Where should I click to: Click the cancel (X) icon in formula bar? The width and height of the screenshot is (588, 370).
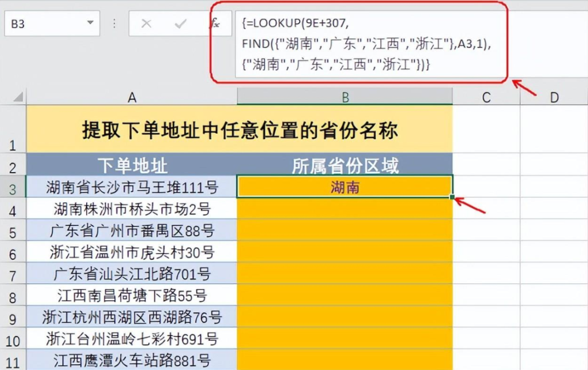point(146,24)
